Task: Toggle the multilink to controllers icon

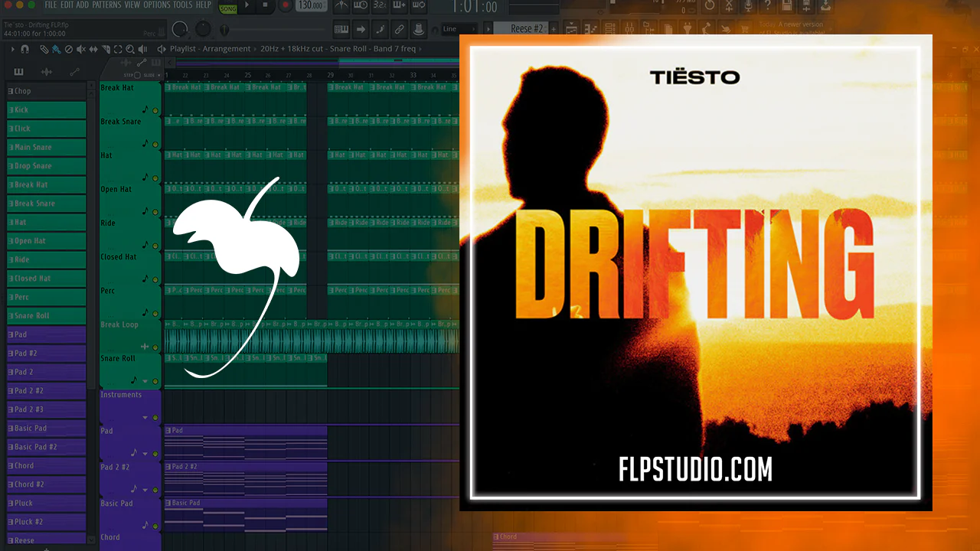Action: 399,30
